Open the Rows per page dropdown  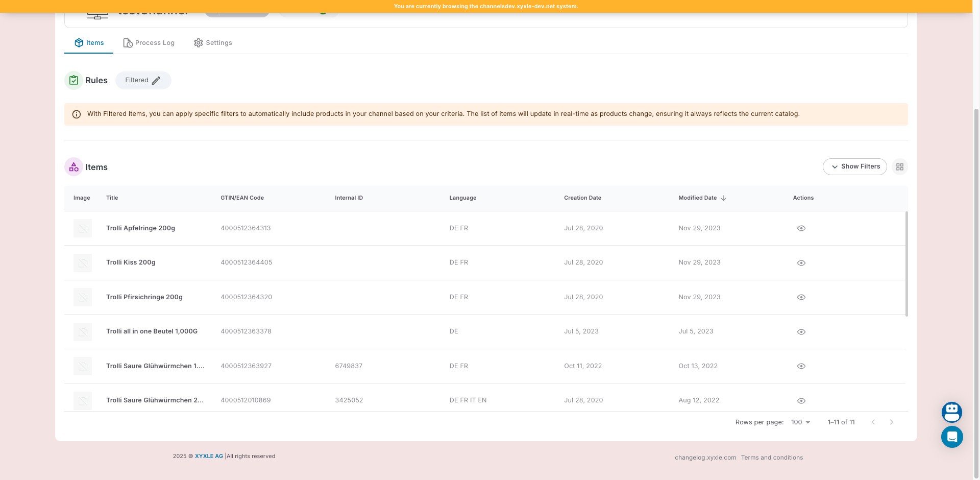tap(800, 422)
